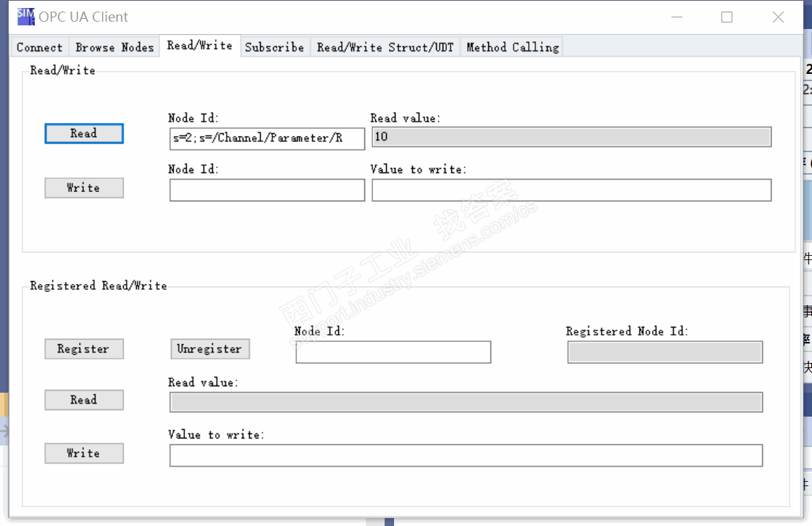This screenshot has height=526, width=812.
Task: Maximize the OPC UA Client window
Action: click(x=727, y=17)
